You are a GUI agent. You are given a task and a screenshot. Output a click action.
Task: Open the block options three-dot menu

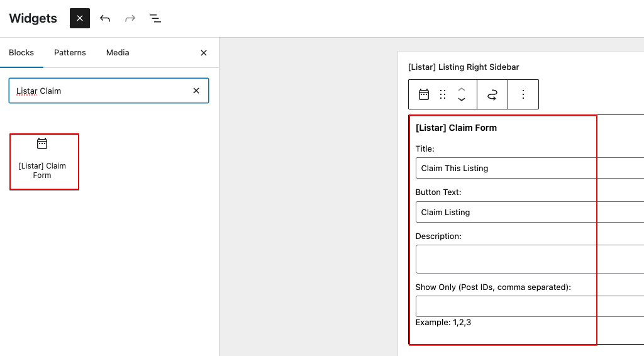523,94
